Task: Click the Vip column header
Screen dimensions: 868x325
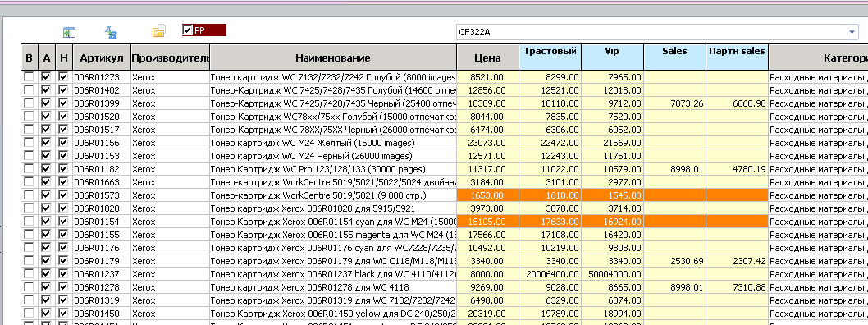Action: pyautogui.click(x=612, y=57)
